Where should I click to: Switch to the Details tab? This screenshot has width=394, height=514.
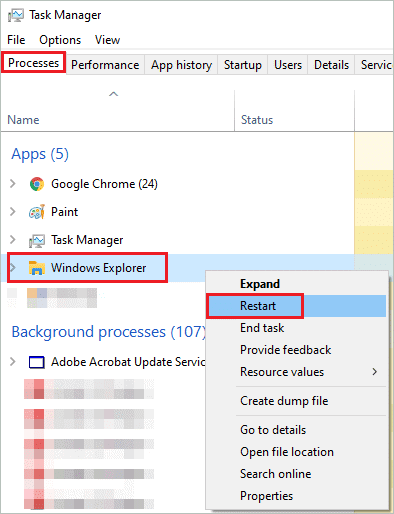tap(331, 65)
